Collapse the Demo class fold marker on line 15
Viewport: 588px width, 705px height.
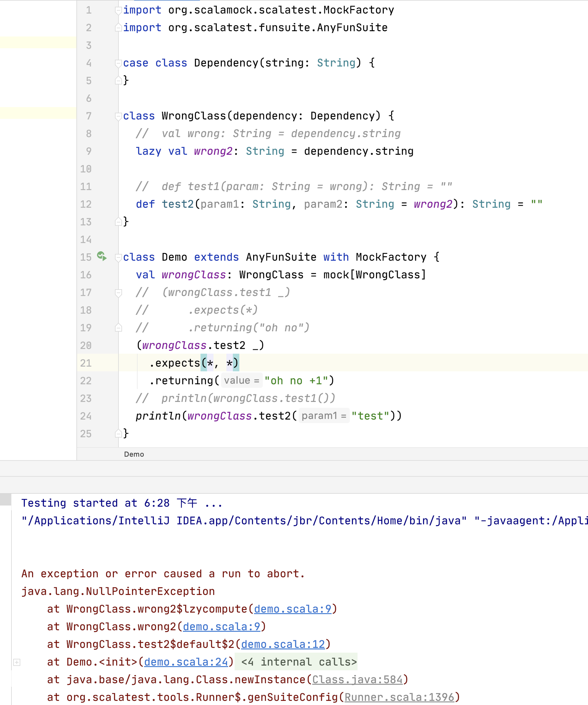(118, 257)
